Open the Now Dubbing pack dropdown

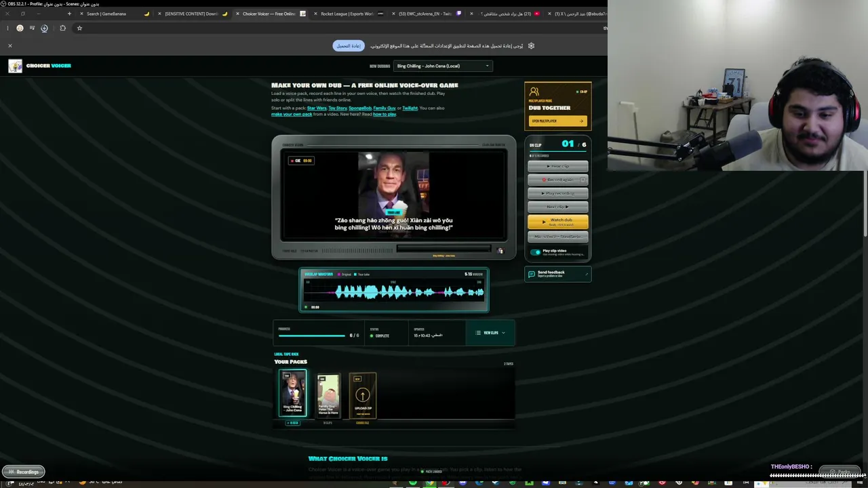[442, 66]
